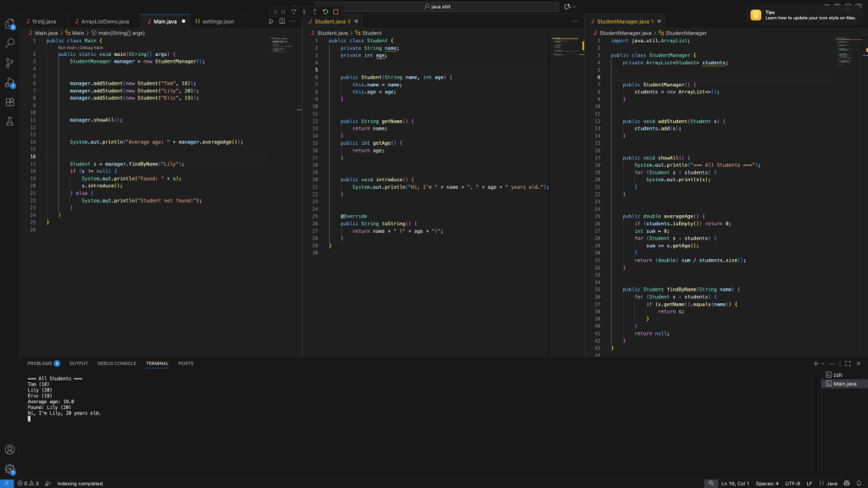Open the Search view in activity bar
The width and height of the screenshot is (868, 488).
10,42
